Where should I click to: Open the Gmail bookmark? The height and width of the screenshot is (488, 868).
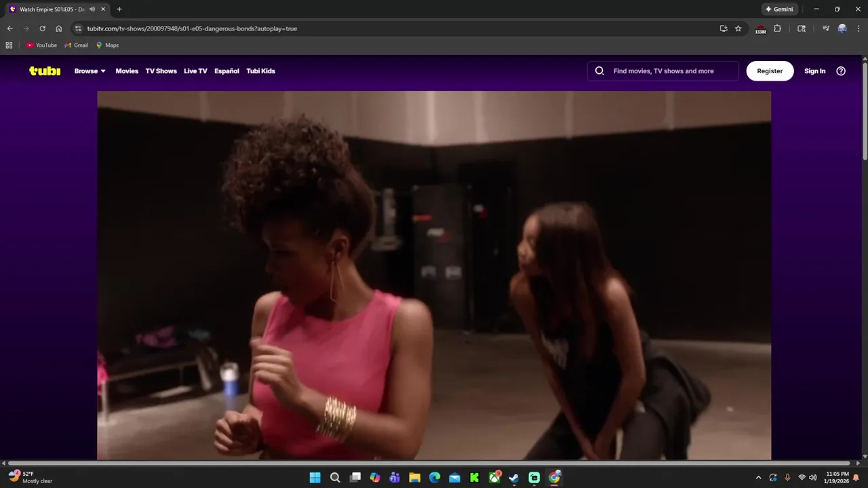[76, 45]
